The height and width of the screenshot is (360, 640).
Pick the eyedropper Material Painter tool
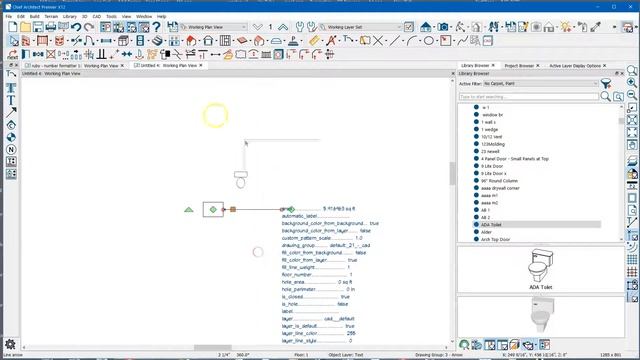coord(596,27)
